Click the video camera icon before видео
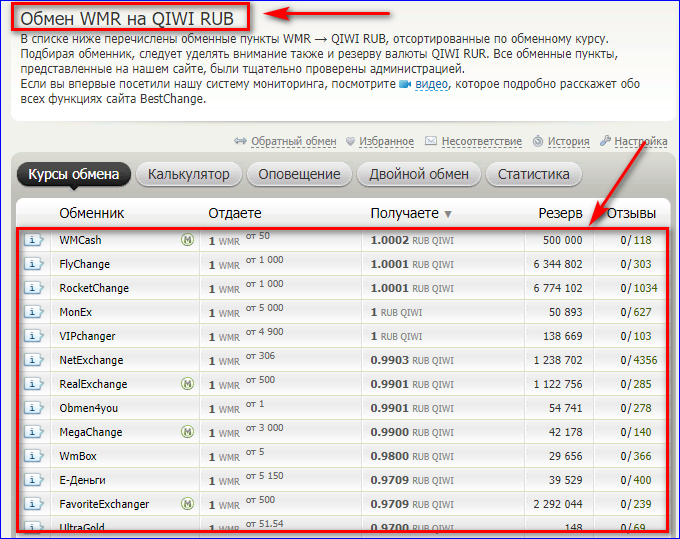The width and height of the screenshot is (680, 539). (x=405, y=84)
